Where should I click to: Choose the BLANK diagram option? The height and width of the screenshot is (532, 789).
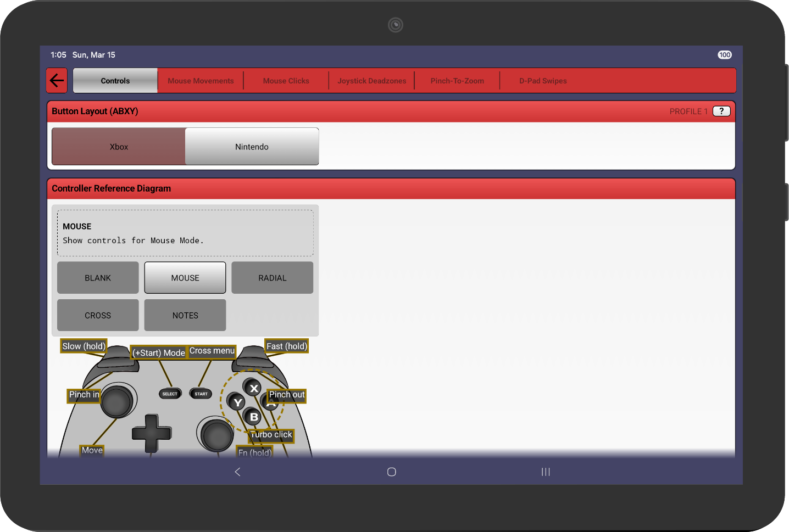[x=98, y=278]
